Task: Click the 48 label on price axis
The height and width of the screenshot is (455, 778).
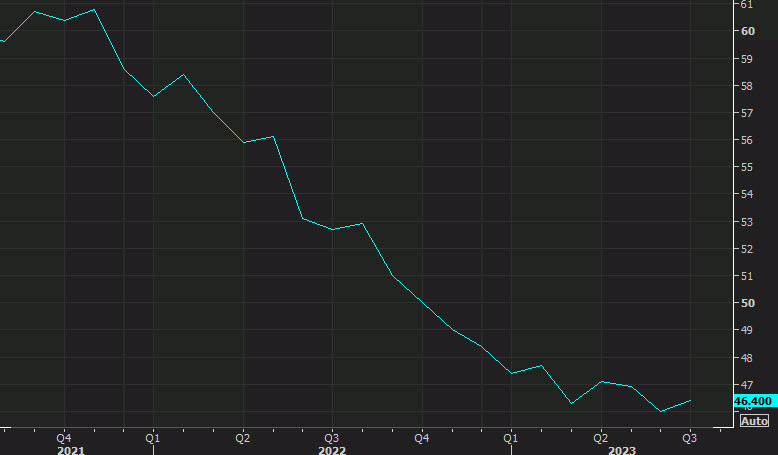Action: [x=747, y=358]
